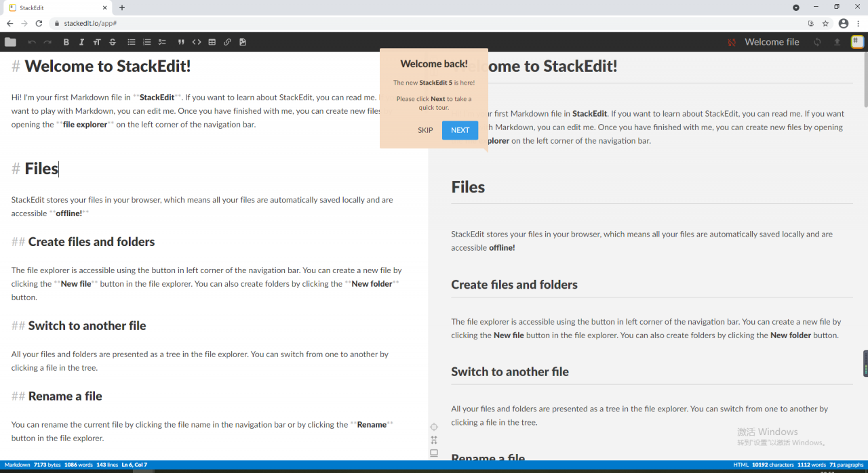Screen dimensions: 868x473
Task: Click "1086 words" in the status bar
Action: (x=79, y=465)
